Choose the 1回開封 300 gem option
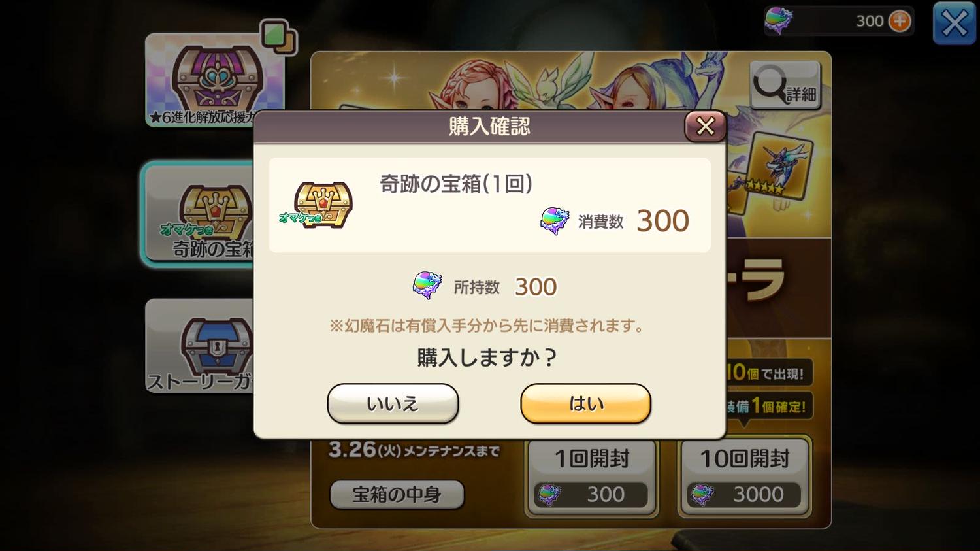Screen dimensions: 980x551 [591, 477]
